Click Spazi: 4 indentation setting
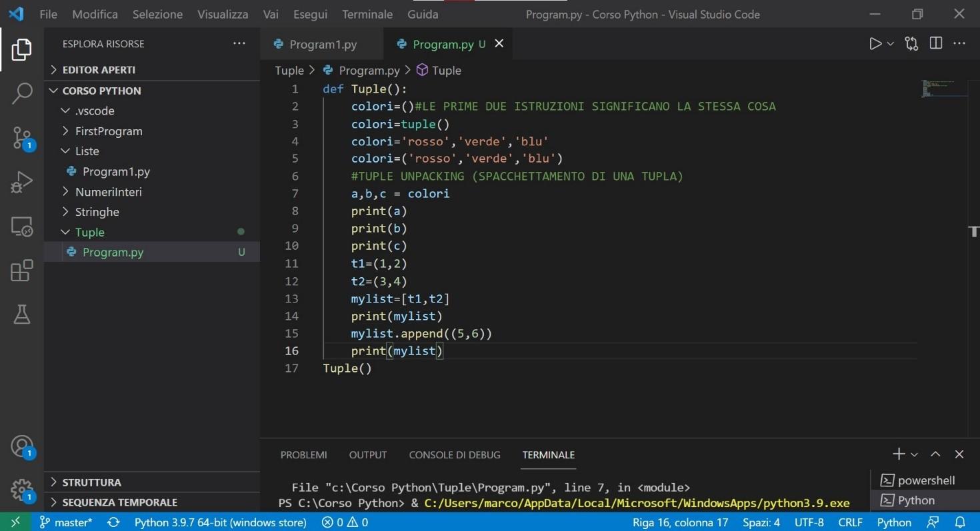Image resolution: width=980 pixels, height=531 pixels. coord(761,522)
